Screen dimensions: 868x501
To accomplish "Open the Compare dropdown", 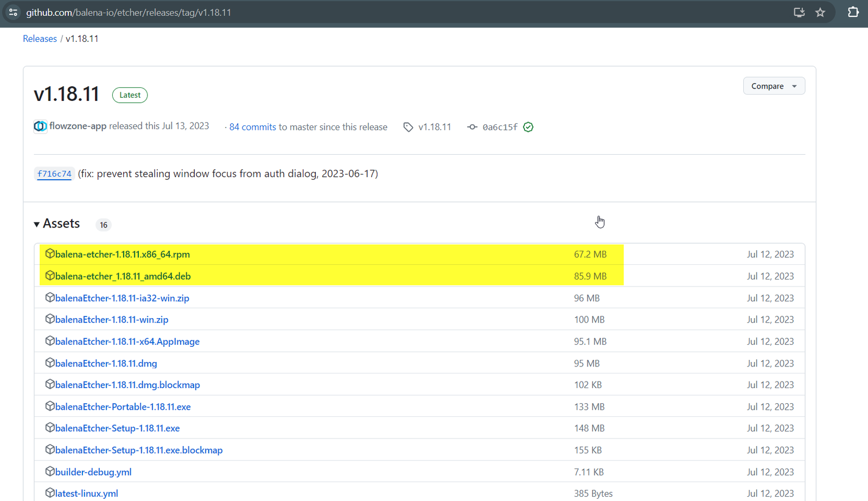I will (x=774, y=86).
